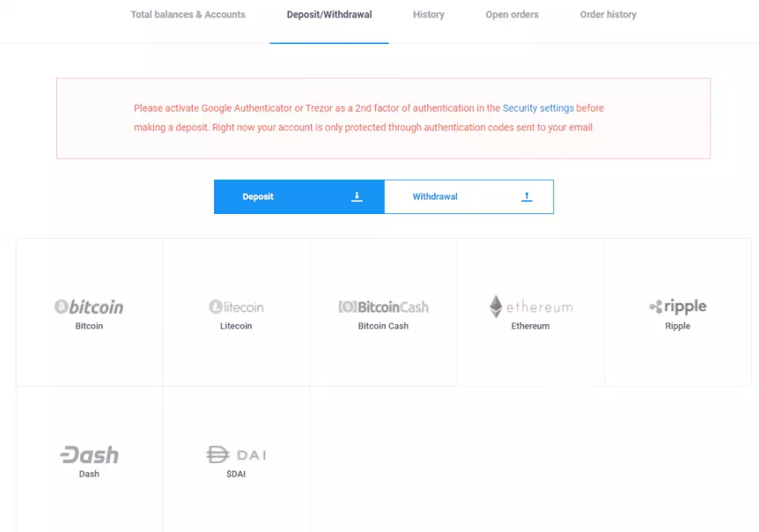Choose Ethereum as the deposit currency
The width and height of the screenshot is (759, 532).
pos(530,311)
